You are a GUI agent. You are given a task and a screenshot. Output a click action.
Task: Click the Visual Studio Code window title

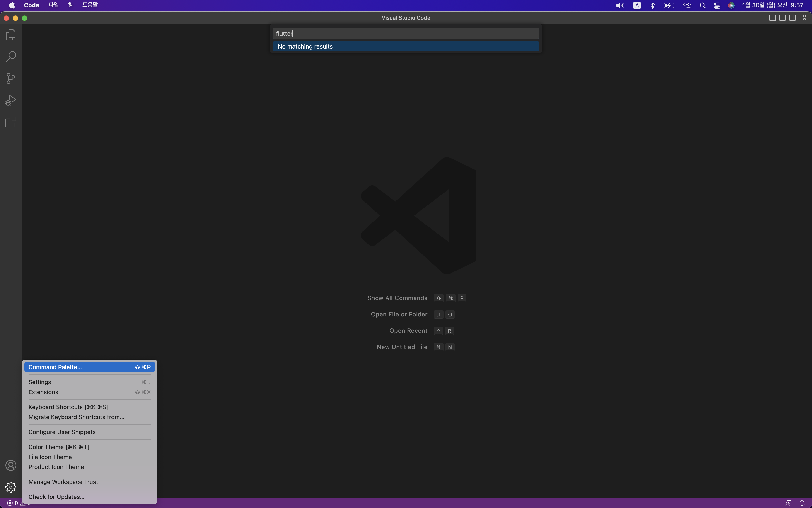(406, 18)
